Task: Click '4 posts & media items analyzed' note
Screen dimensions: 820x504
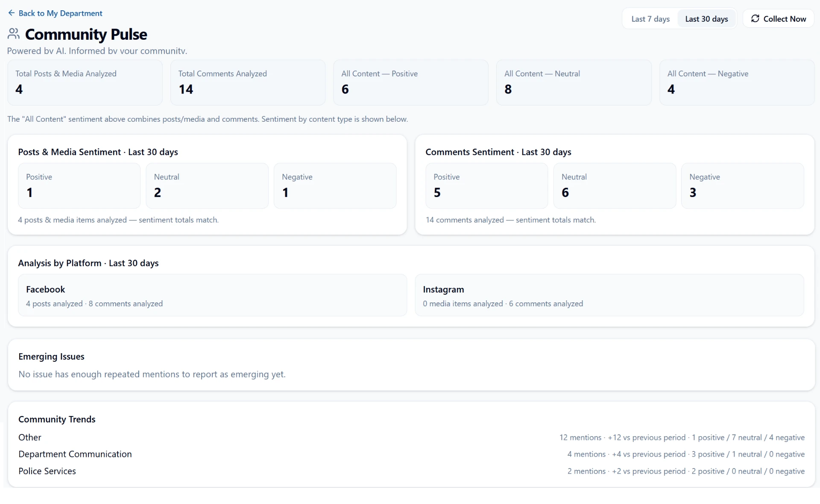Action: (118, 220)
